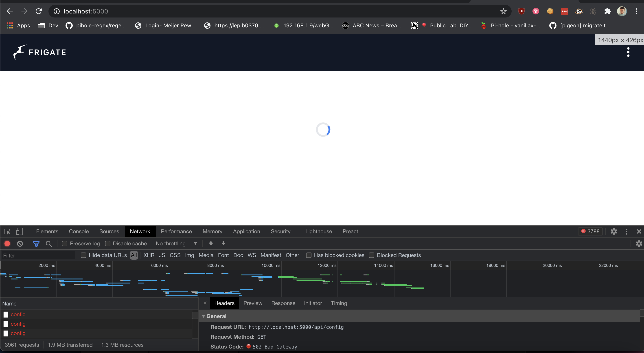Screen dimensions: 644x353
Task: Reload the localhost page
Action: (39, 11)
